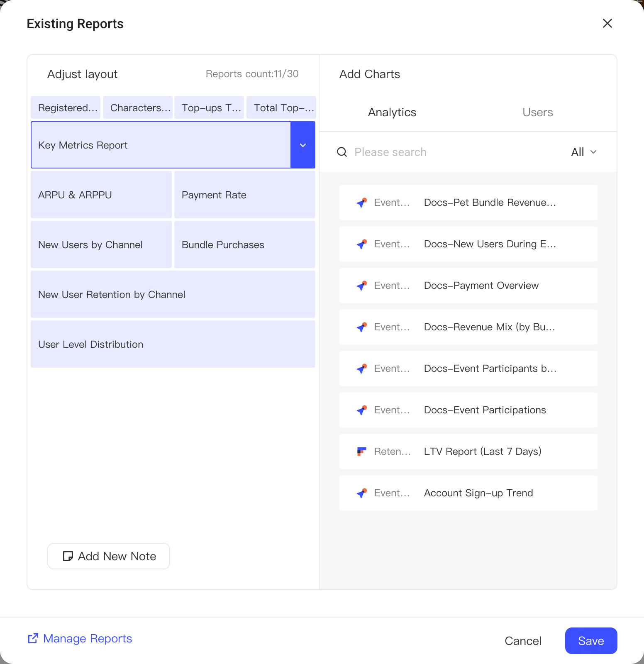
Task: Click the event icon beside Account Sign-up Trend
Action: 362,493
